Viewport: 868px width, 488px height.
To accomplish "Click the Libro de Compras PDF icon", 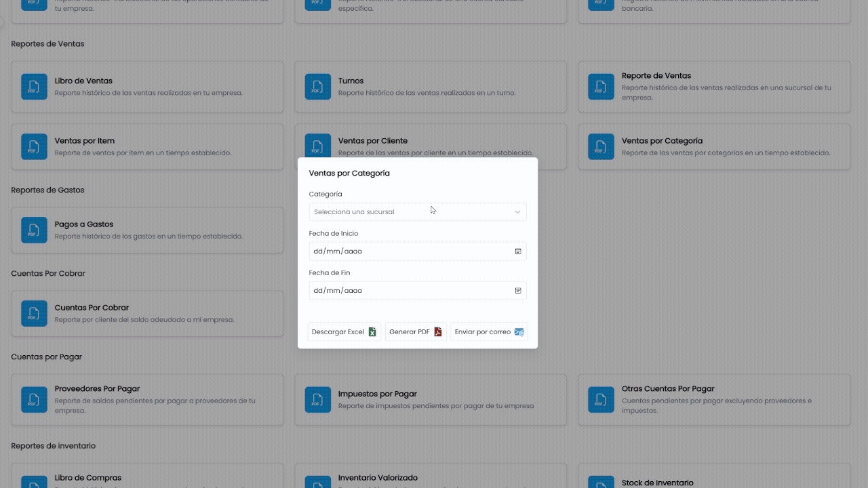I will point(34,481).
